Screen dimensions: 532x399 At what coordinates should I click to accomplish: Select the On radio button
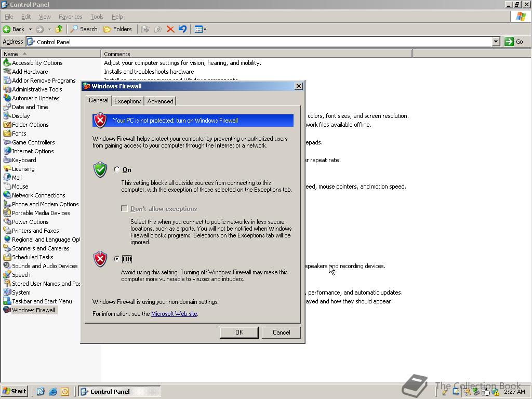117,169
